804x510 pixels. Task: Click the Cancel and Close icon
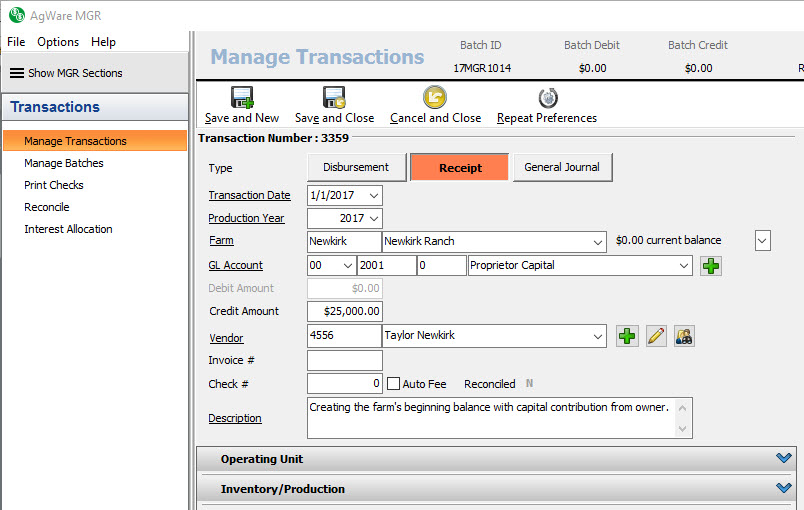tap(435, 98)
